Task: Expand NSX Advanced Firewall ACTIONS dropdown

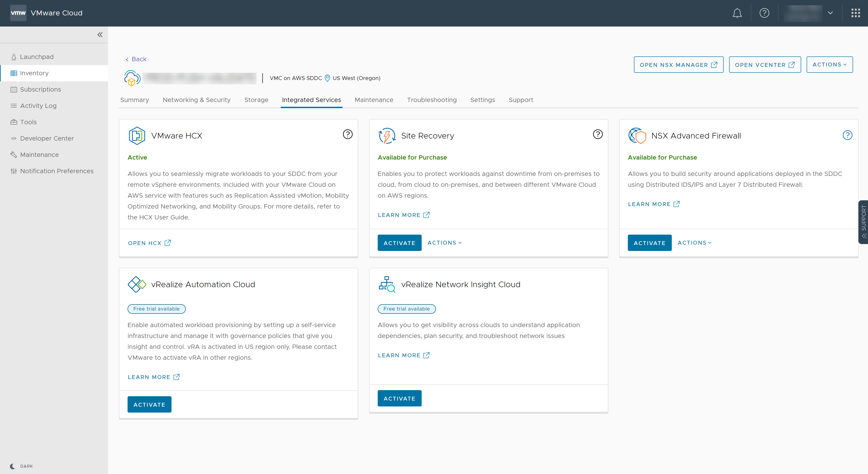Action: pos(694,242)
